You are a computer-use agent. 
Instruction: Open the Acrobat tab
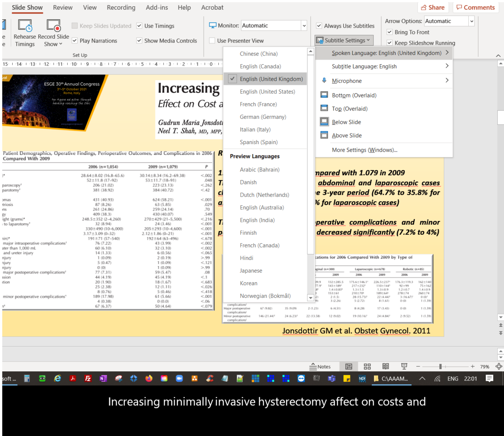(x=213, y=8)
